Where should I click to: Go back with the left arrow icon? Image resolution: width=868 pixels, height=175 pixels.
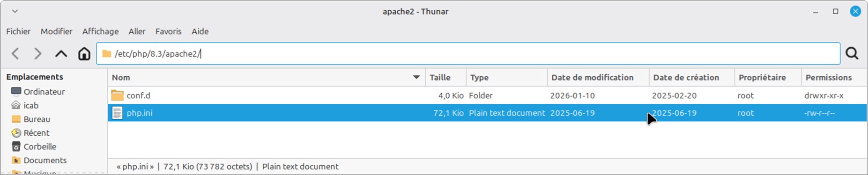(x=15, y=54)
